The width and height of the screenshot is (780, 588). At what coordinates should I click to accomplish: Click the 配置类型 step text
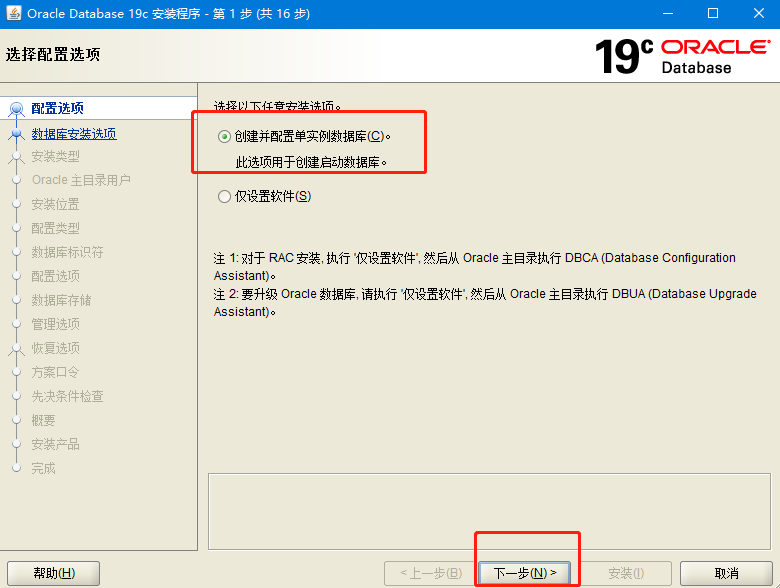point(55,228)
